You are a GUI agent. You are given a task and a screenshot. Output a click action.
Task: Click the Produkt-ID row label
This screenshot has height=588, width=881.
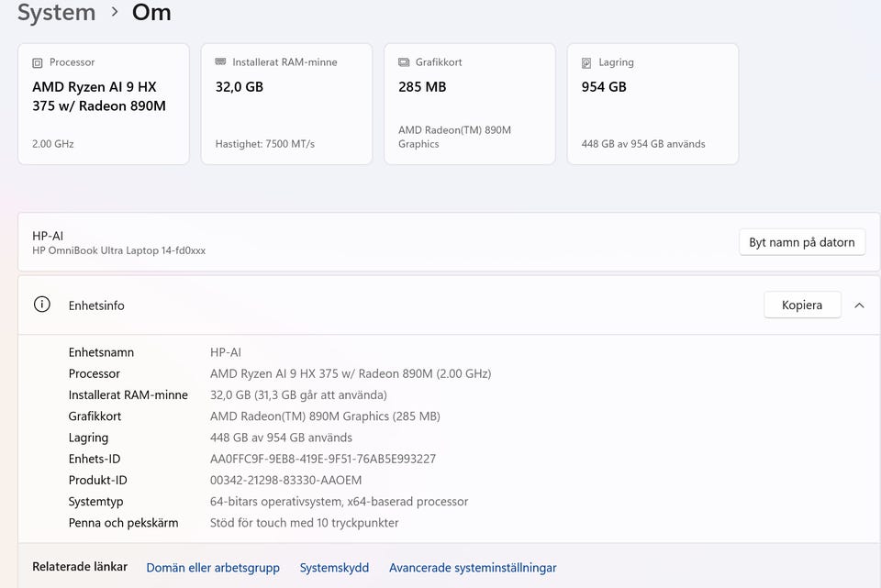click(x=98, y=480)
